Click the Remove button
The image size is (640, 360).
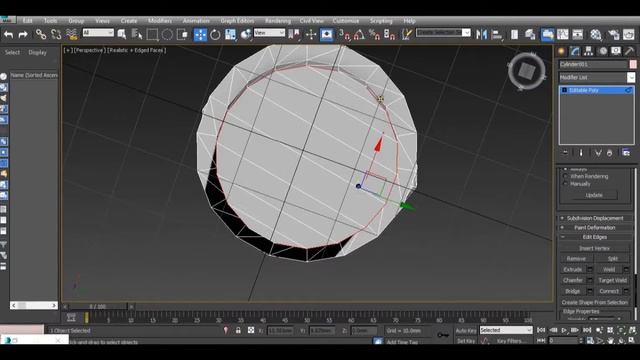576,258
